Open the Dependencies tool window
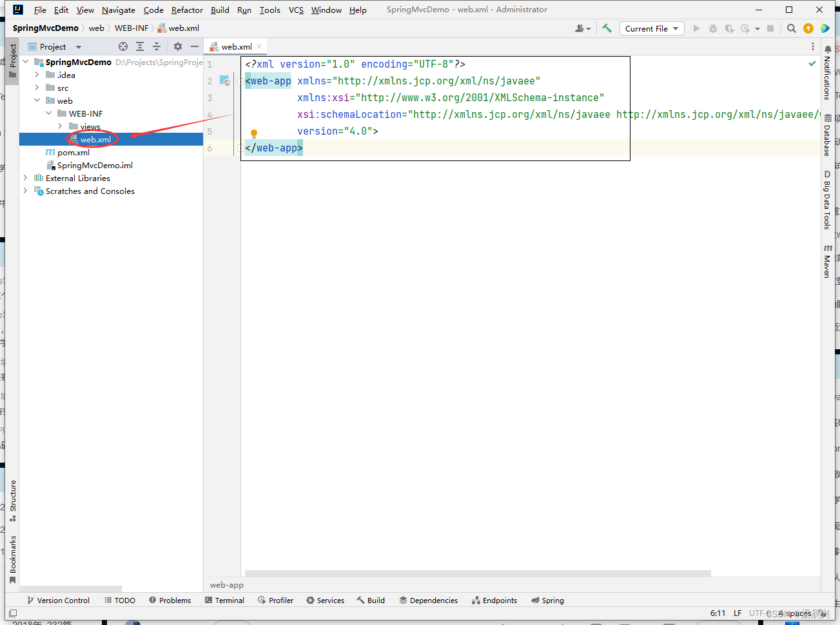This screenshot has height=625, width=840. pyautogui.click(x=428, y=600)
